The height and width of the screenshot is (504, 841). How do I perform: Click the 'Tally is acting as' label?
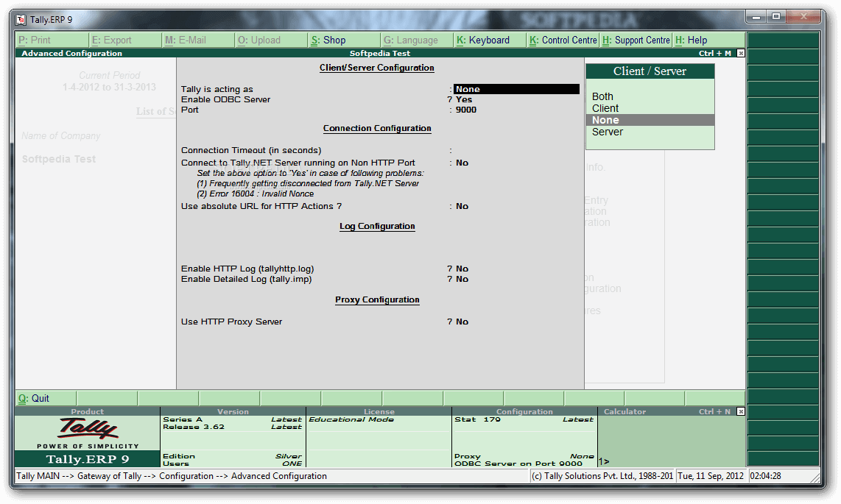(x=217, y=89)
